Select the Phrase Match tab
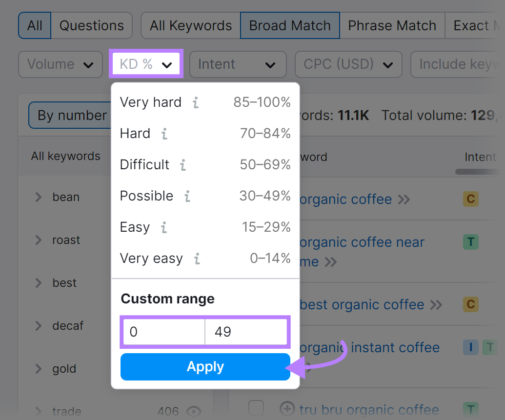 pos(392,25)
